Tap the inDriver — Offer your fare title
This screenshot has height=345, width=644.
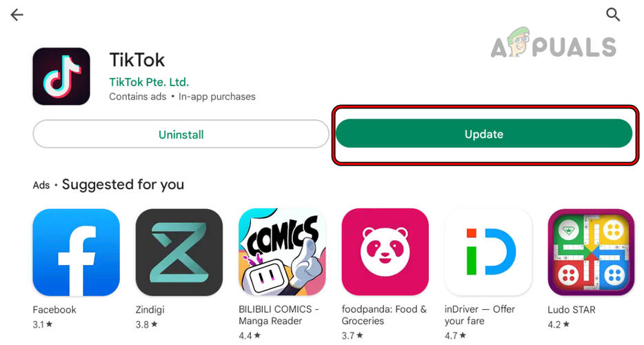click(480, 315)
